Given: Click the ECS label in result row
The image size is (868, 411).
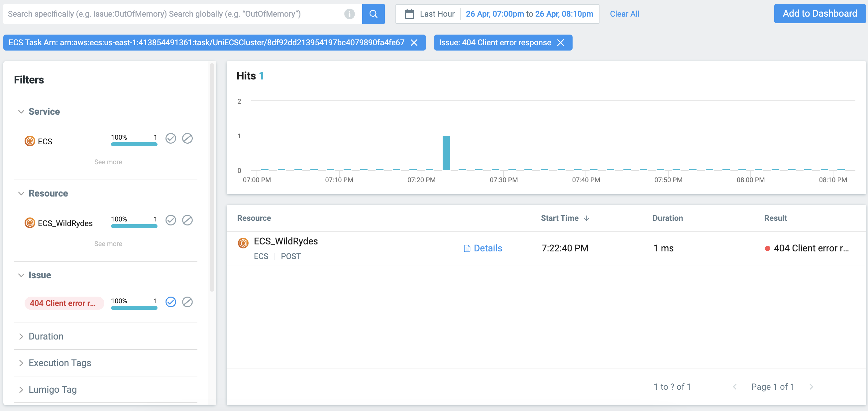Looking at the screenshot, I should click(x=261, y=256).
